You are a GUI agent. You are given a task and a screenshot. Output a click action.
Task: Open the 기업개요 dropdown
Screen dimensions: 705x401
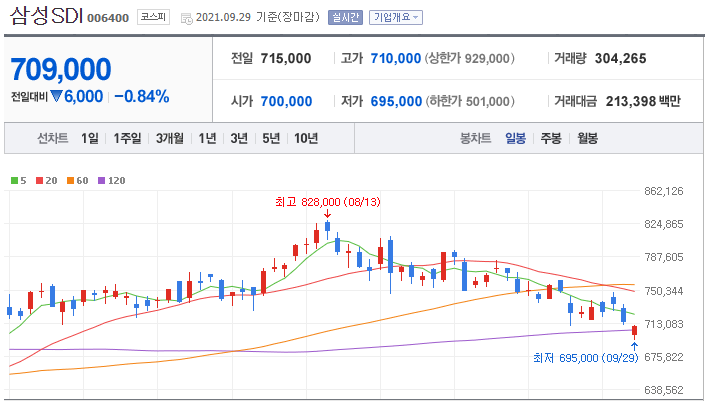(x=396, y=18)
